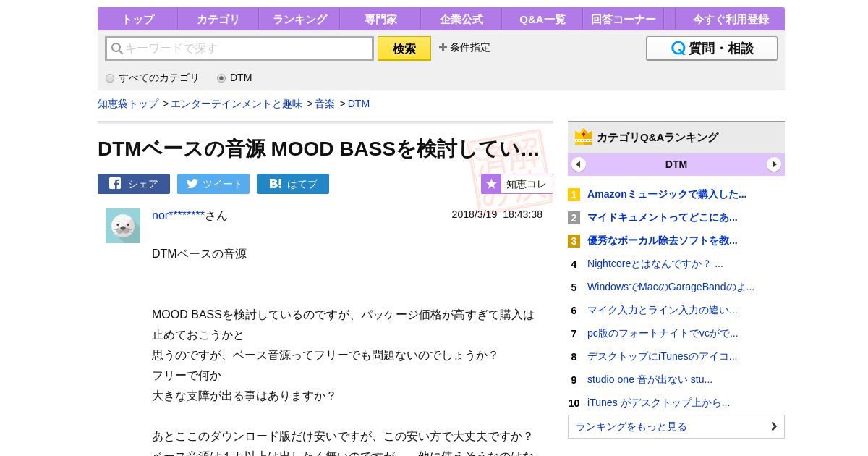
Task: Open the 今すぐ利用登録 tab
Action: 731,20
